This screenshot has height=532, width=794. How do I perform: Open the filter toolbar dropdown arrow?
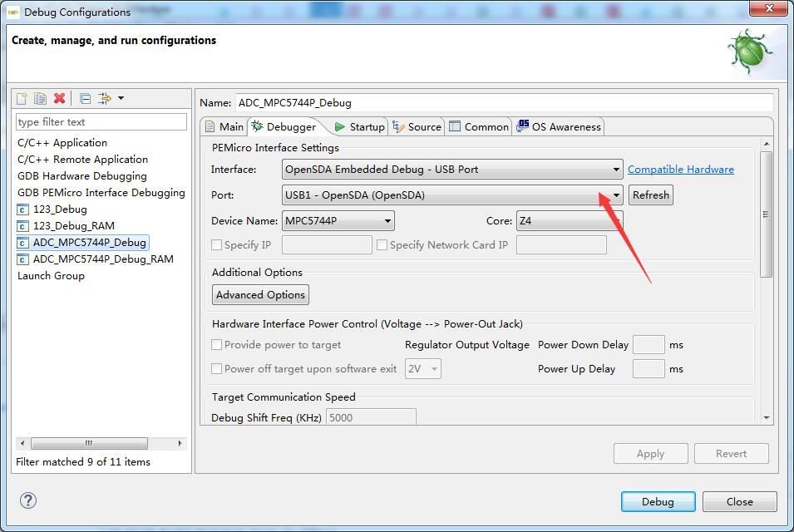121,98
